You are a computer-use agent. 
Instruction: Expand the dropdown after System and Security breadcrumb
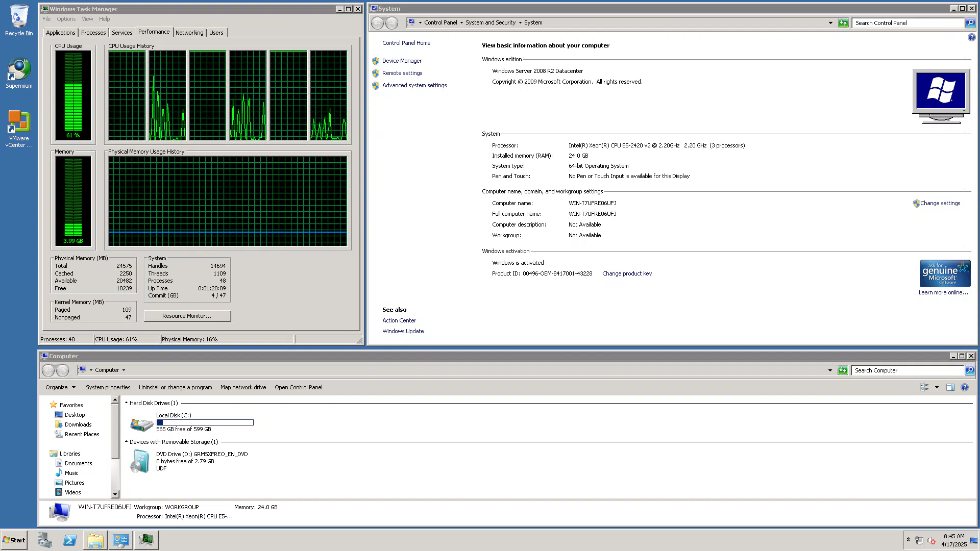click(520, 23)
